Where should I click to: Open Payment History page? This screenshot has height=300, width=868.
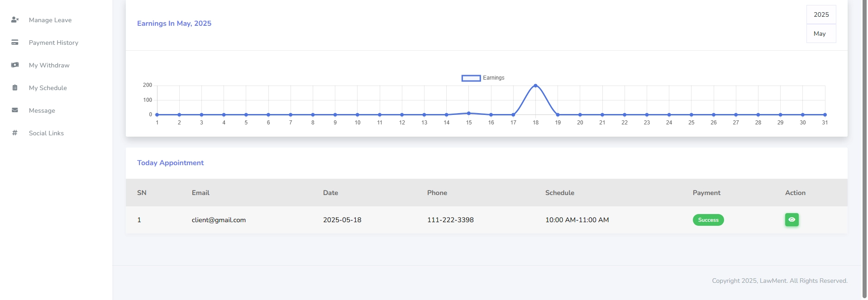coord(53,43)
